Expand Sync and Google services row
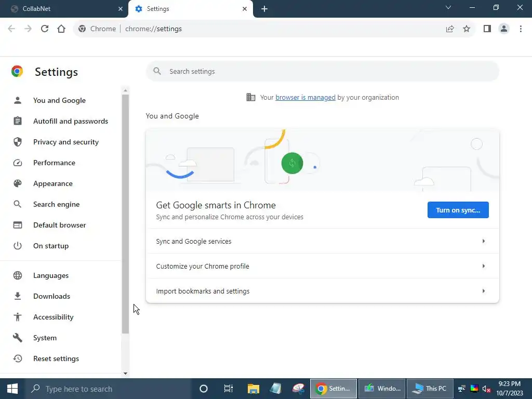Image resolution: width=532 pixels, height=399 pixels. point(322,241)
